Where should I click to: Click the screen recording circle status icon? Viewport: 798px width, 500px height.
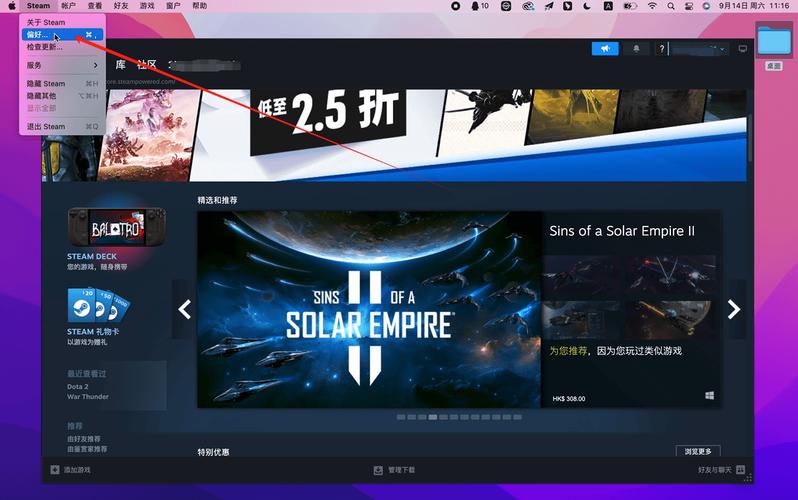click(x=455, y=6)
